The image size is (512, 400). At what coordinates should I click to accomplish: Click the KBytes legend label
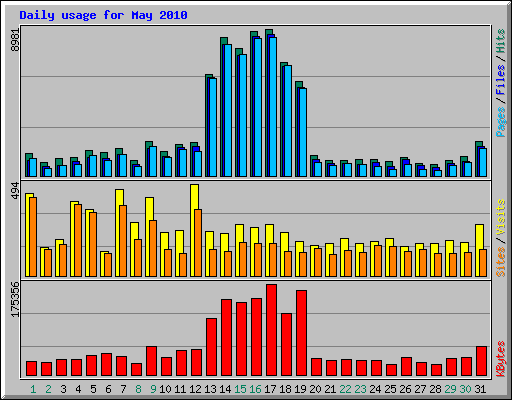pyautogui.click(x=501, y=359)
